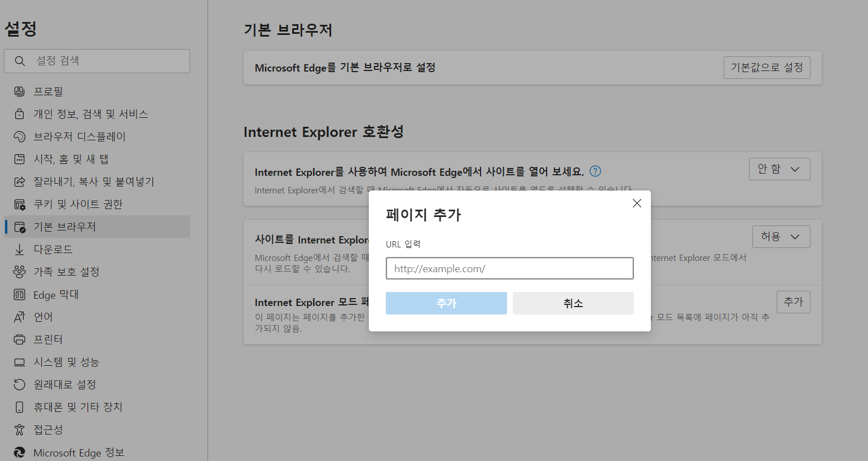Open 접근성 settings
The height and width of the screenshot is (461, 868).
[x=97, y=429]
